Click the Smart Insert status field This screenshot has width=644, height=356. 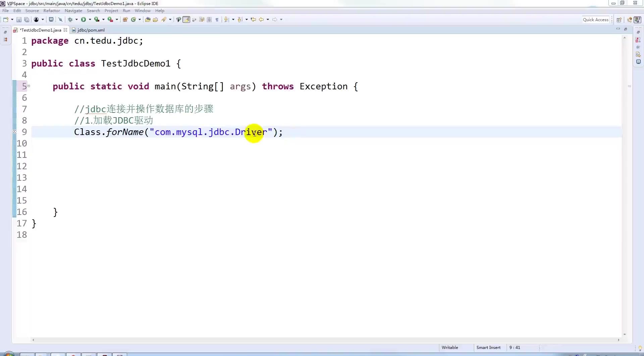[x=488, y=348]
